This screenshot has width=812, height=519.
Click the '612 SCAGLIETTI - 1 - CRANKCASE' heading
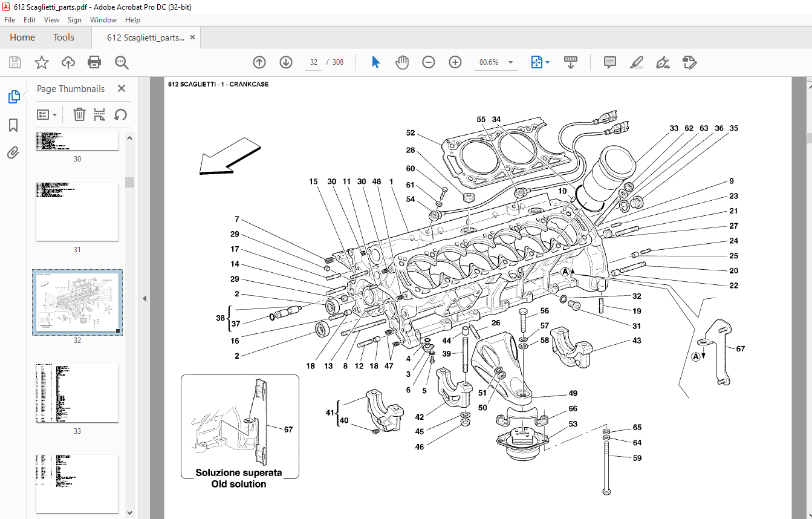(x=218, y=84)
